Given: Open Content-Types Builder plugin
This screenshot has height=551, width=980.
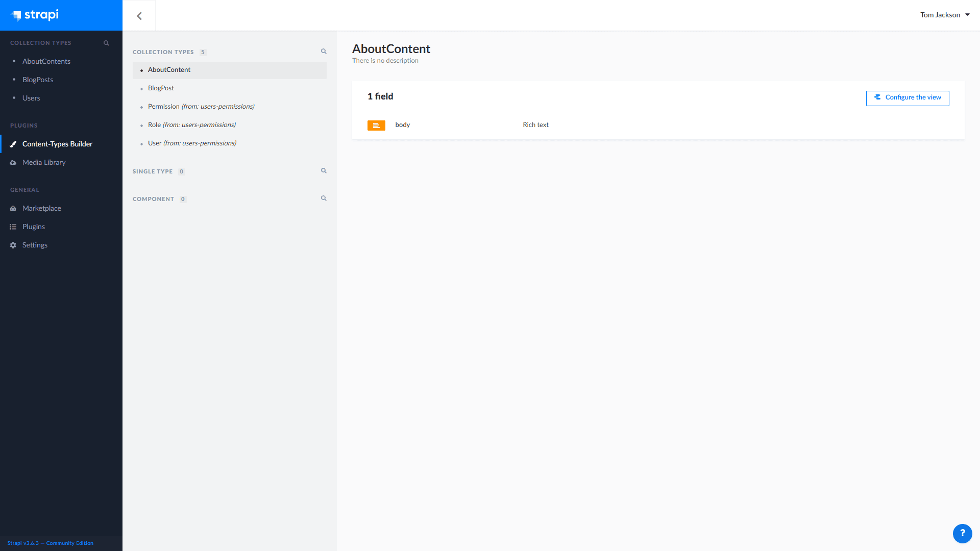Looking at the screenshot, I should pyautogui.click(x=57, y=144).
